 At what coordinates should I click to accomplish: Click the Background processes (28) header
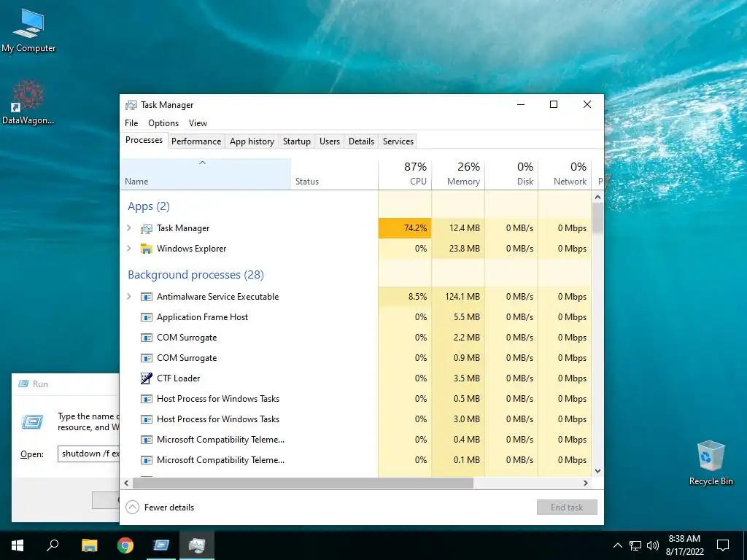point(196,275)
